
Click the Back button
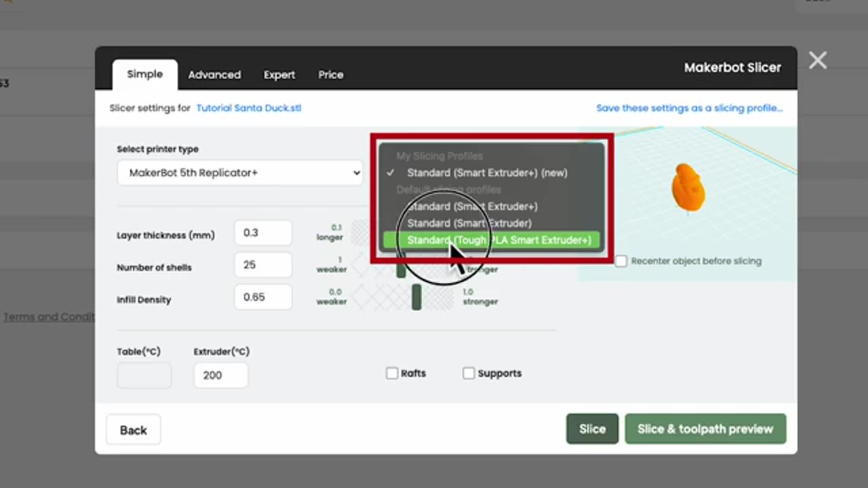[x=134, y=430]
